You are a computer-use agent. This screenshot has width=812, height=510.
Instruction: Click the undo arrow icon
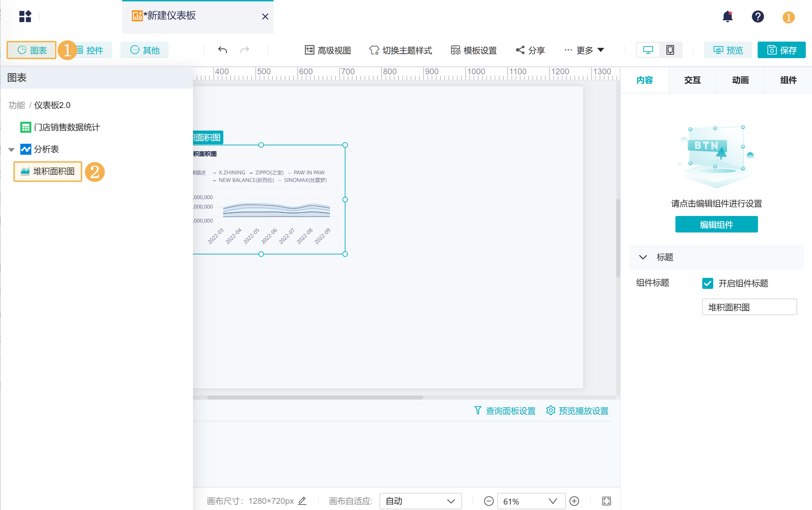click(x=223, y=50)
